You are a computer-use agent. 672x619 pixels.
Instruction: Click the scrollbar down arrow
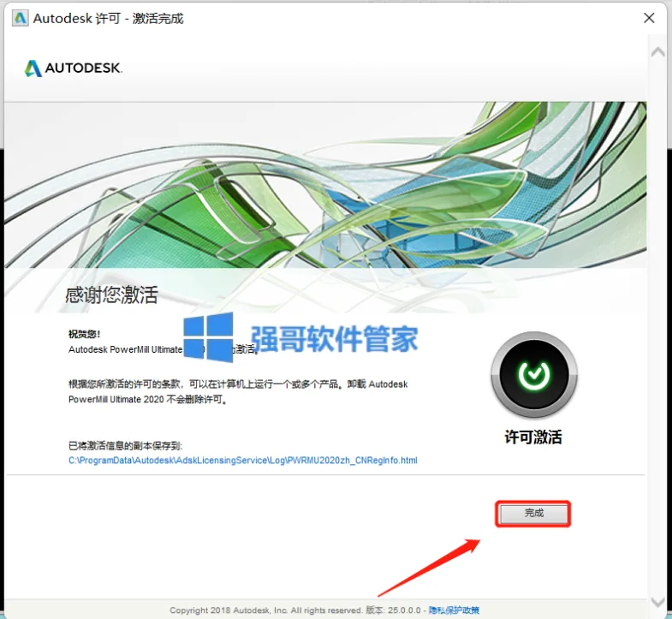tap(657, 602)
